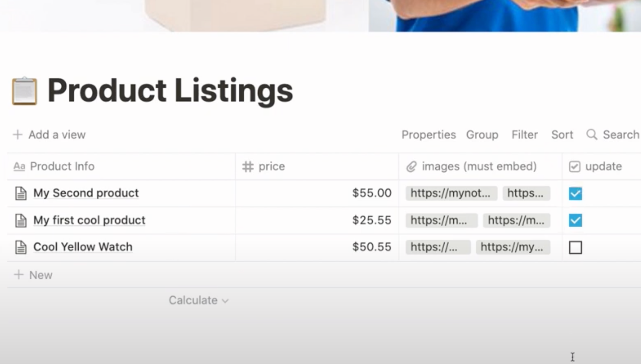
Task: Open the Filter options
Action: (525, 135)
